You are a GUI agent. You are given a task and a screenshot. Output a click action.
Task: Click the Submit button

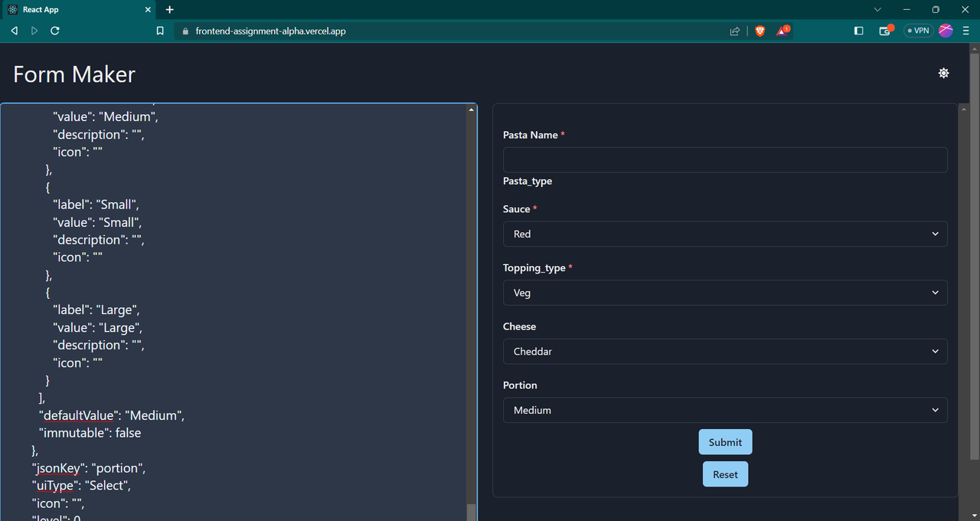point(725,442)
